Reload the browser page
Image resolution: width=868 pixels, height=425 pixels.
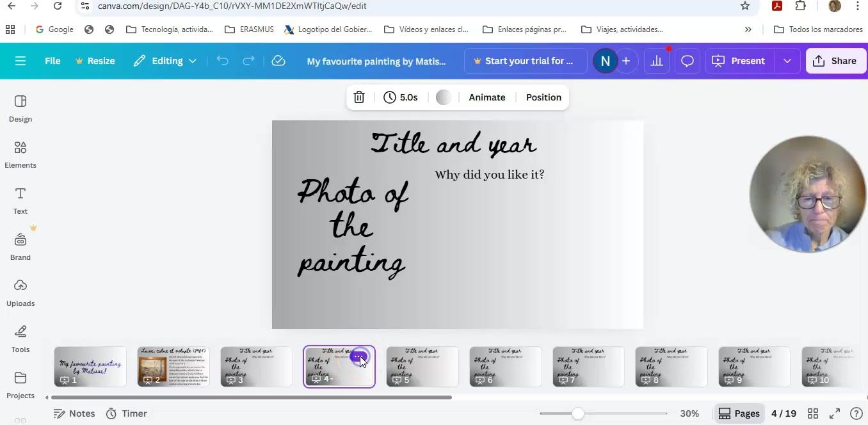coord(58,6)
